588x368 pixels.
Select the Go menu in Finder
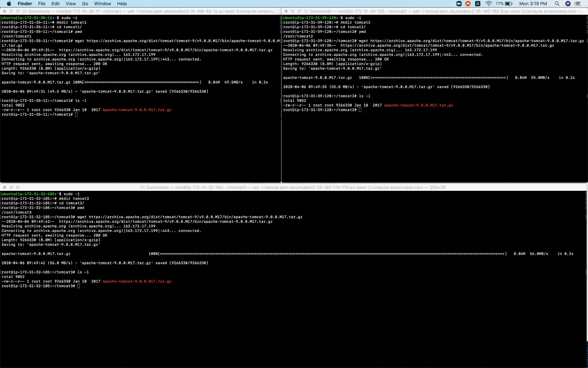[85, 4]
